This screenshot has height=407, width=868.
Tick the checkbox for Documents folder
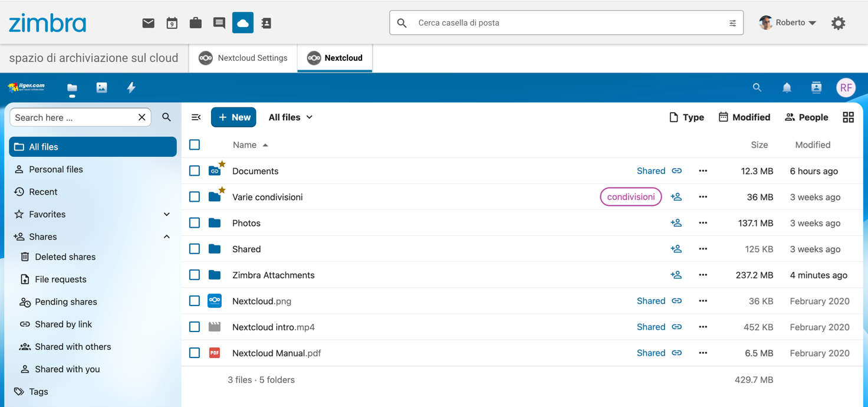pyautogui.click(x=195, y=171)
